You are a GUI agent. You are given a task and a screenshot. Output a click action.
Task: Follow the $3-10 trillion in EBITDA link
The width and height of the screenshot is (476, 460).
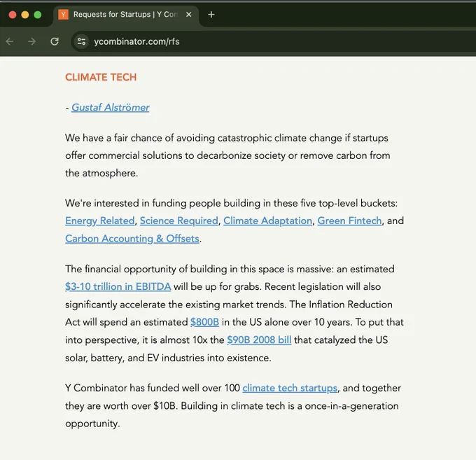[x=118, y=286]
